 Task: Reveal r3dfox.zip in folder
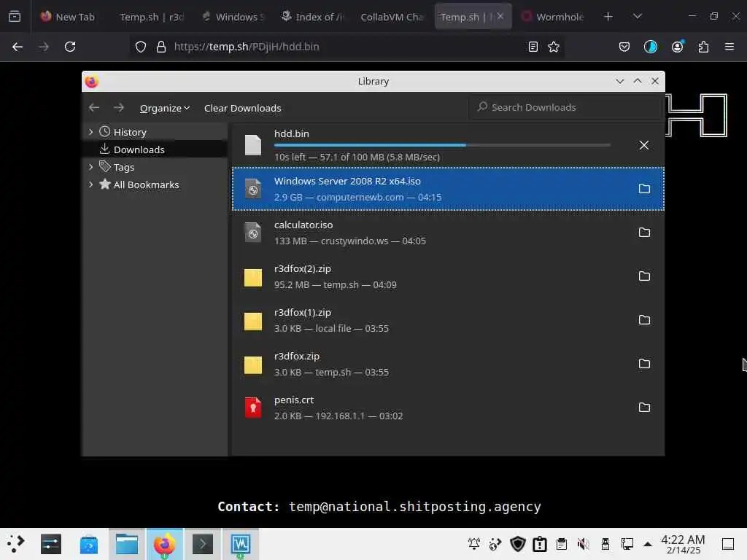pos(644,364)
